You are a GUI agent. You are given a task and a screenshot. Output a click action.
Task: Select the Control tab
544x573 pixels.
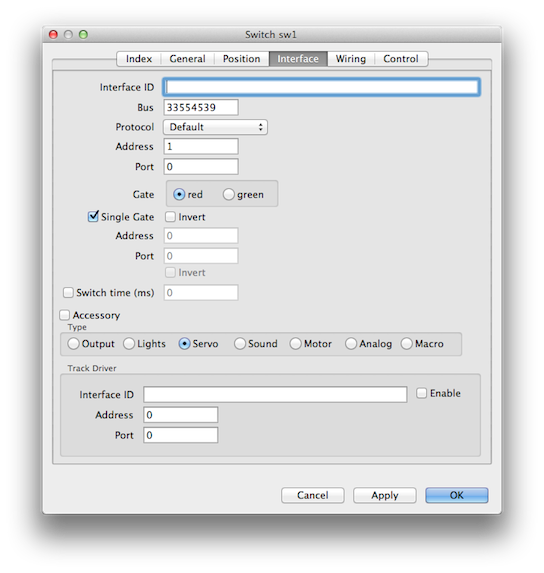point(400,59)
